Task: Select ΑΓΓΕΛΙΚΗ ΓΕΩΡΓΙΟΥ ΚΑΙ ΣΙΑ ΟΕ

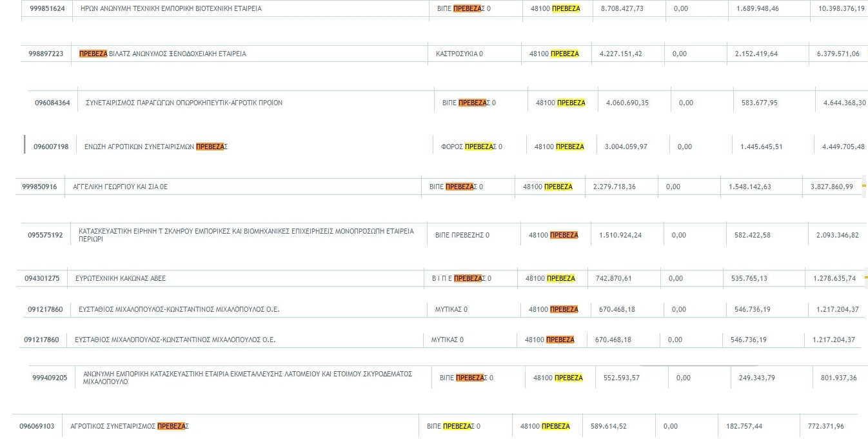Action: point(121,187)
